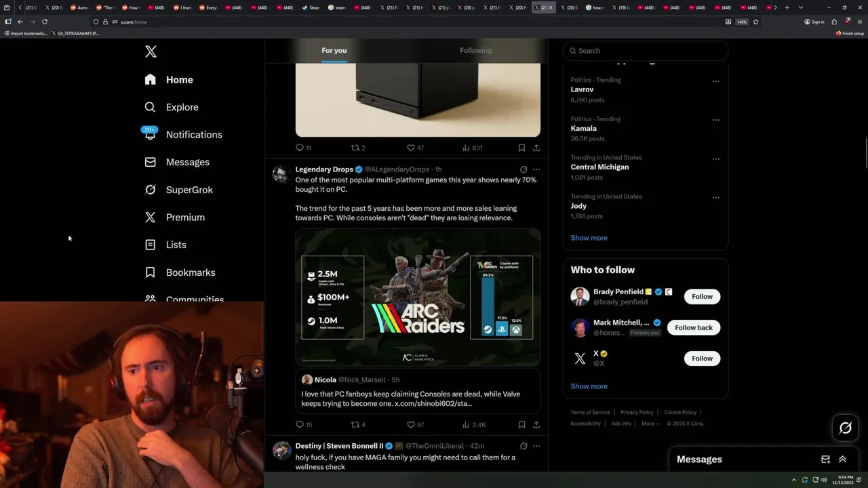Follow Brady Penfield
The image size is (868, 488).
point(702,296)
